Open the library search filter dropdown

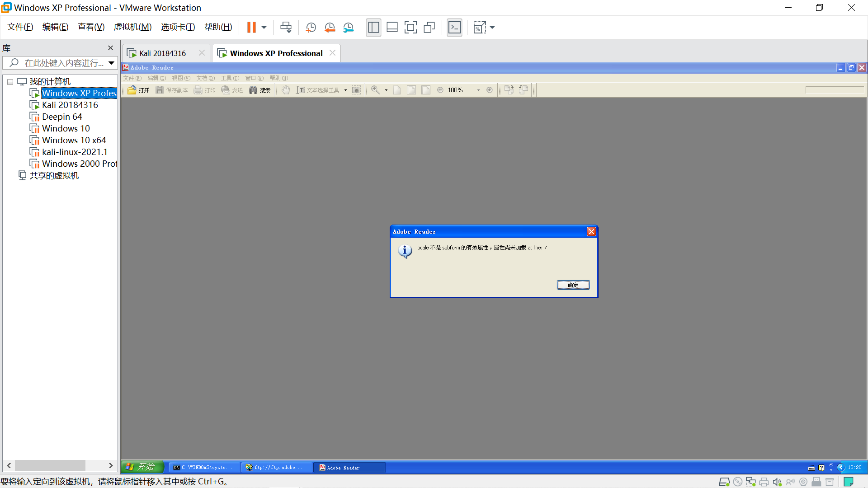(111, 63)
